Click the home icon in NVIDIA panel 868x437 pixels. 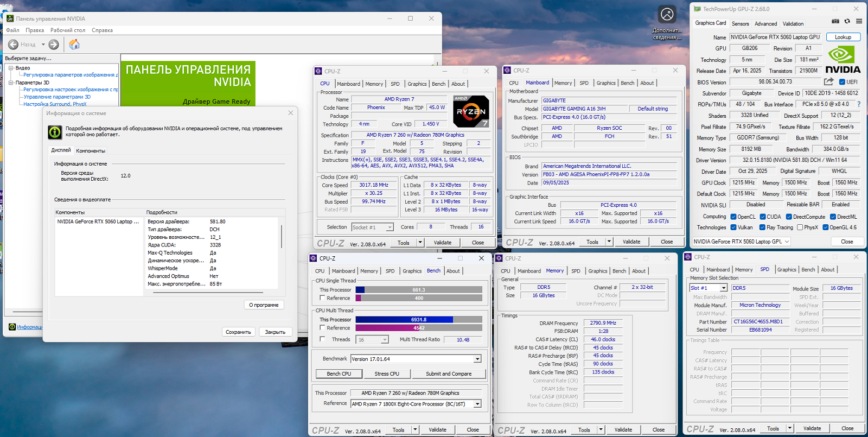click(x=74, y=45)
